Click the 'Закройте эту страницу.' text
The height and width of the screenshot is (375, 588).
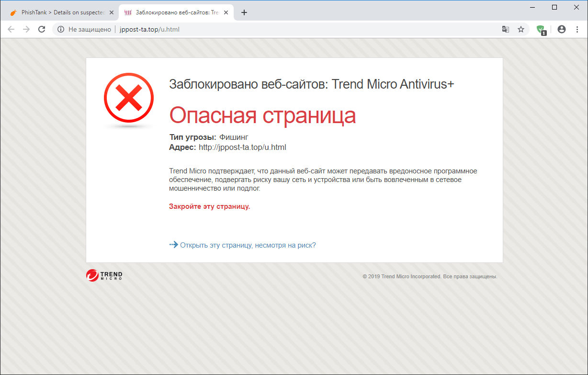click(210, 206)
